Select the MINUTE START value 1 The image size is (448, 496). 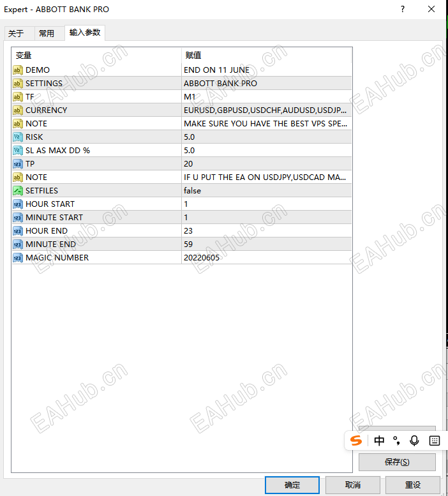point(186,217)
